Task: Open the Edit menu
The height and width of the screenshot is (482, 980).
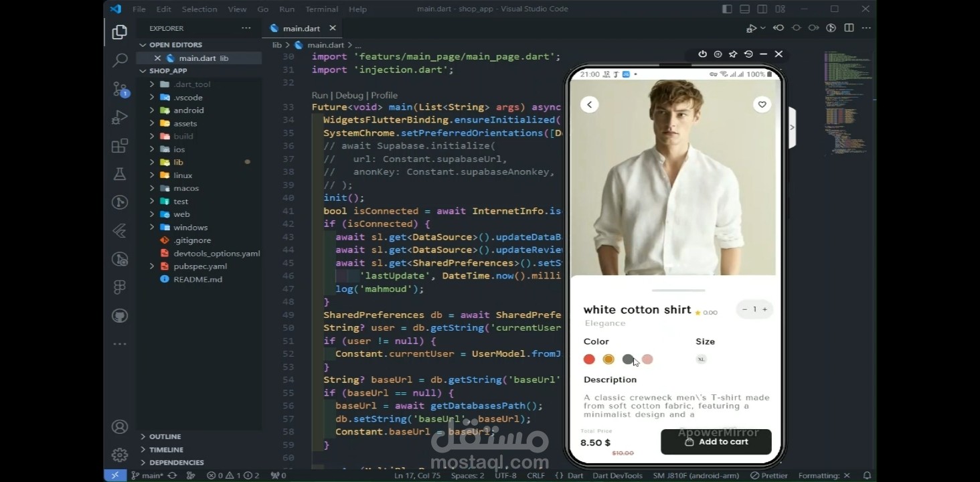Action: pyautogui.click(x=163, y=9)
